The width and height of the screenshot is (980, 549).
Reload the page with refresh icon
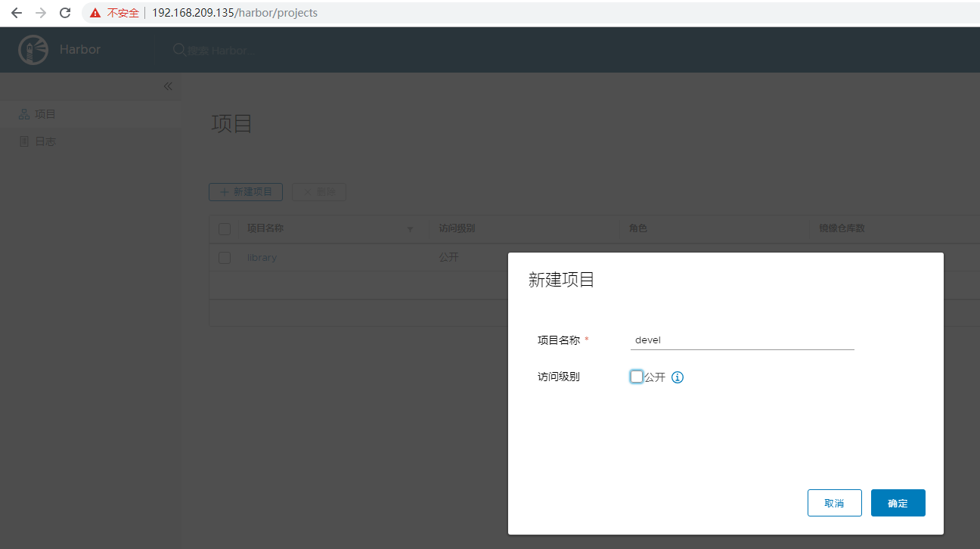click(65, 13)
